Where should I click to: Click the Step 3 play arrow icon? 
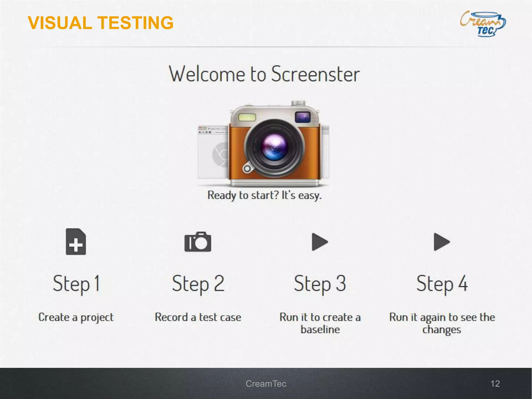click(320, 242)
